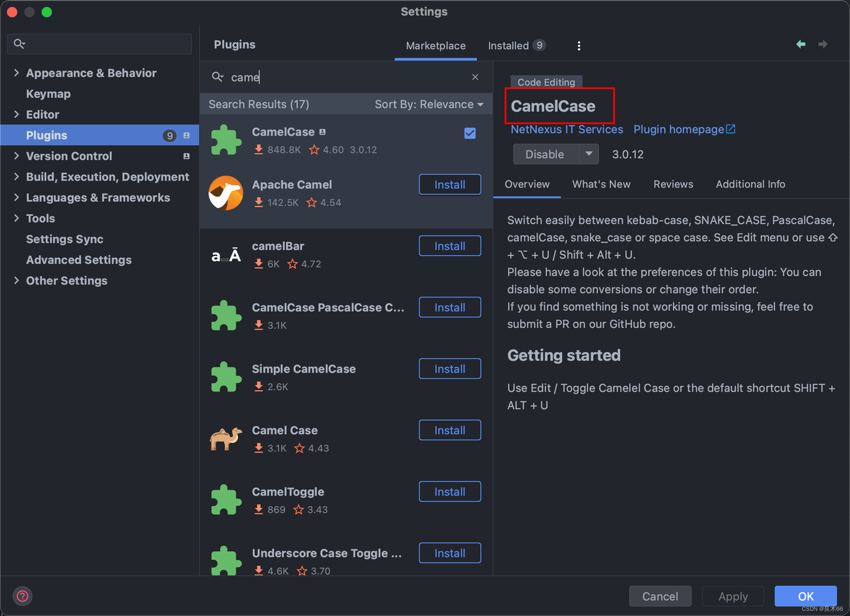Click the Underscore Case Toggle puzzle icon
850x616 pixels.
[x=226, y=561]
